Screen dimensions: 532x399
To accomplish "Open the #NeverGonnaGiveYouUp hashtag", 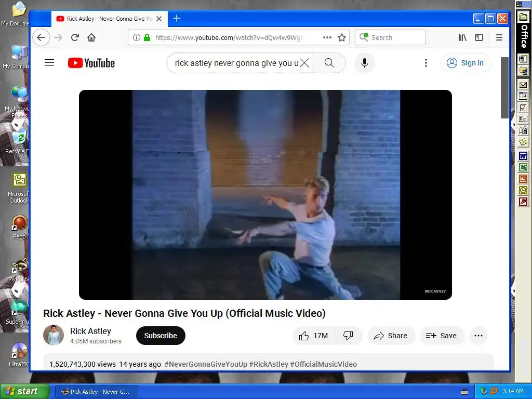I will point(206,364).
